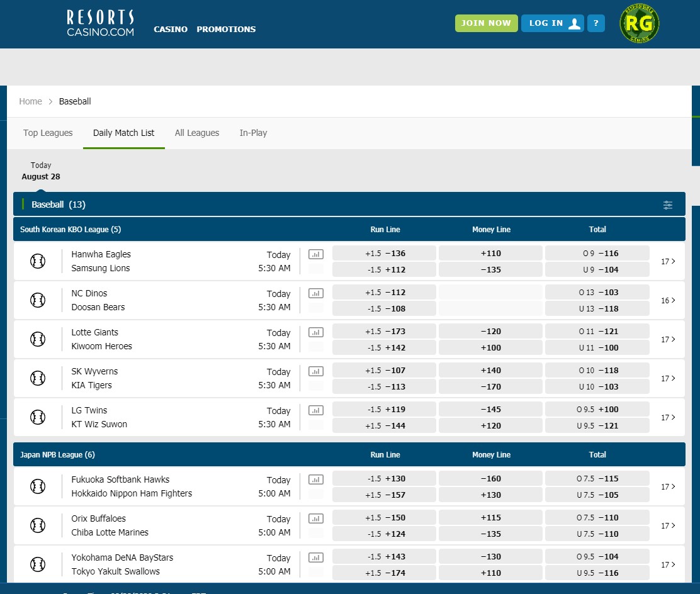Expand 17 more markets for Lotte Giants match

point(668,340)
